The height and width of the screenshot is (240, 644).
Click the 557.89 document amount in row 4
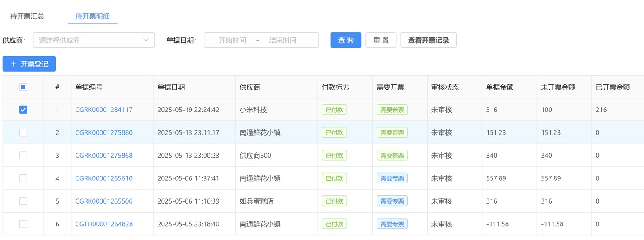coord(496,178)
